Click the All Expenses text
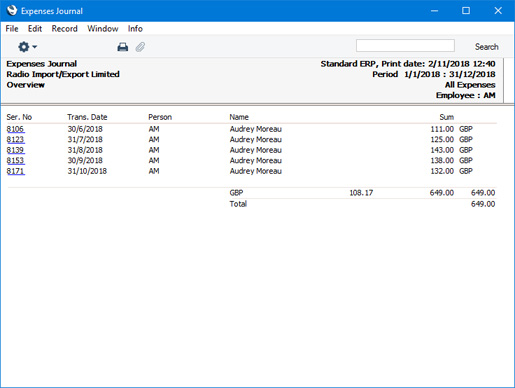The height and width of the screenshot is (388, 515). tap(470, 85)
